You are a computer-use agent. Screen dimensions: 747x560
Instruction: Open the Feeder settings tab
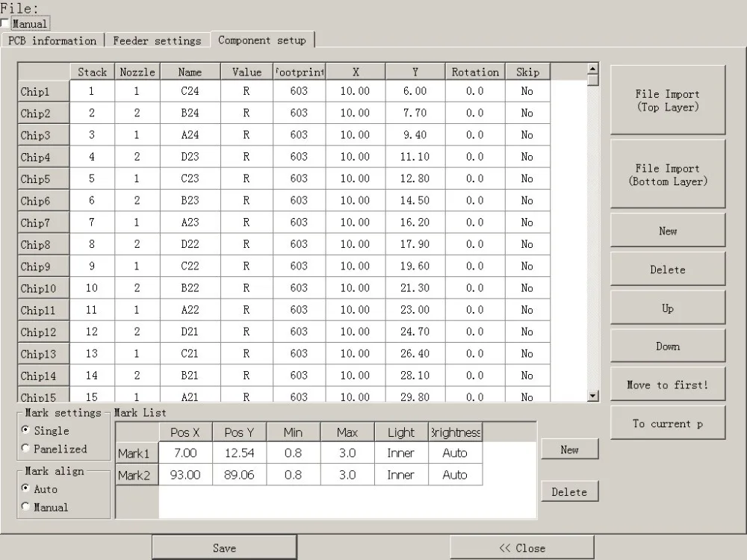pos(157,40)
